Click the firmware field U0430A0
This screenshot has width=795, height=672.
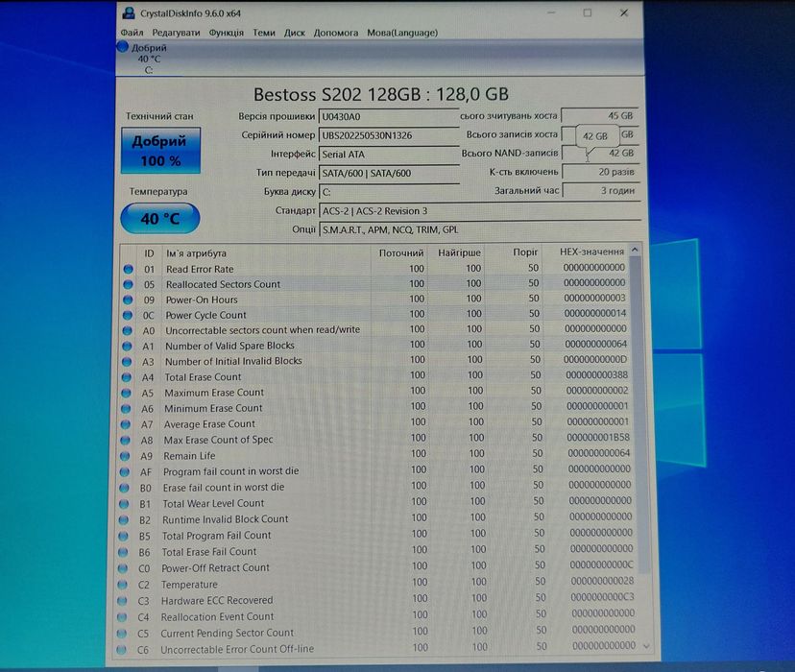click(389, 116)
